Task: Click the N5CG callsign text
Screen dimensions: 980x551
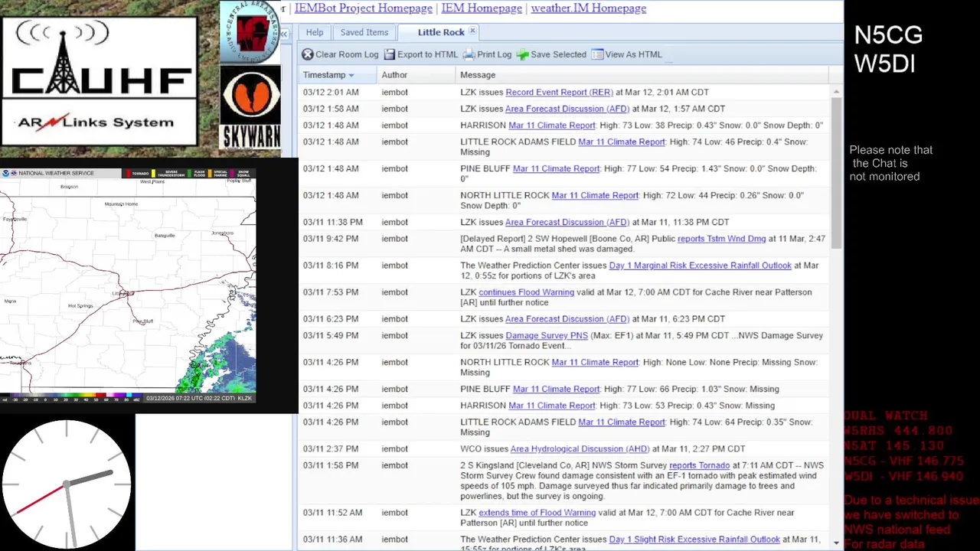Action: [888, 35]
